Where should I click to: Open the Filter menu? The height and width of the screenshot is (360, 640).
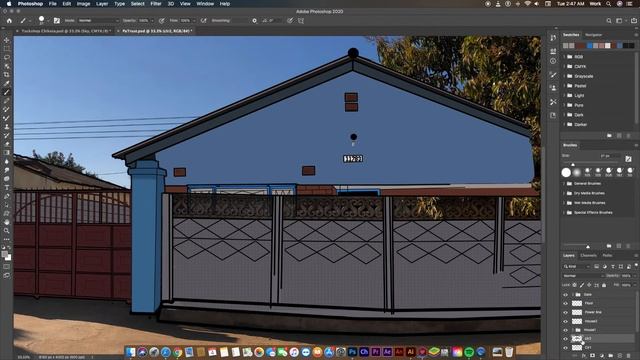[156, 4]
